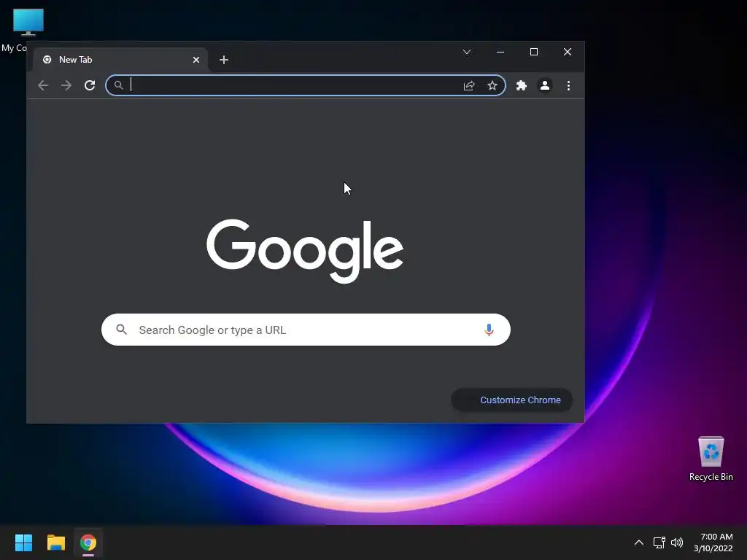Viewport: 747px width, 560px height.
Task: Click the magnifier icon in Google search box
Action: [x=122, y=330]
